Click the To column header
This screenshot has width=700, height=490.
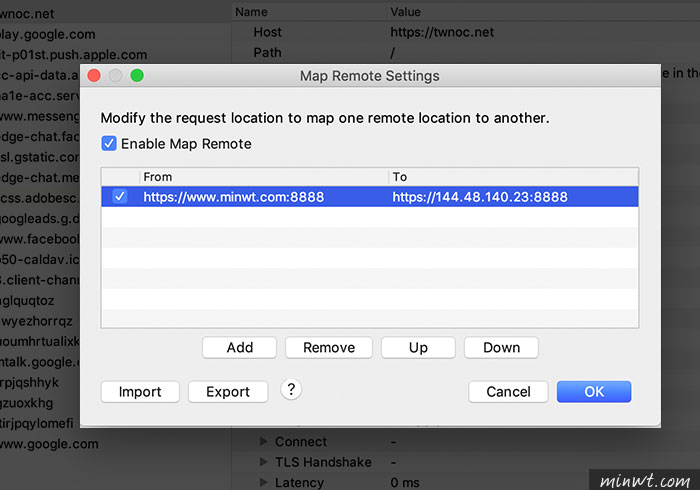coord(513,177)
